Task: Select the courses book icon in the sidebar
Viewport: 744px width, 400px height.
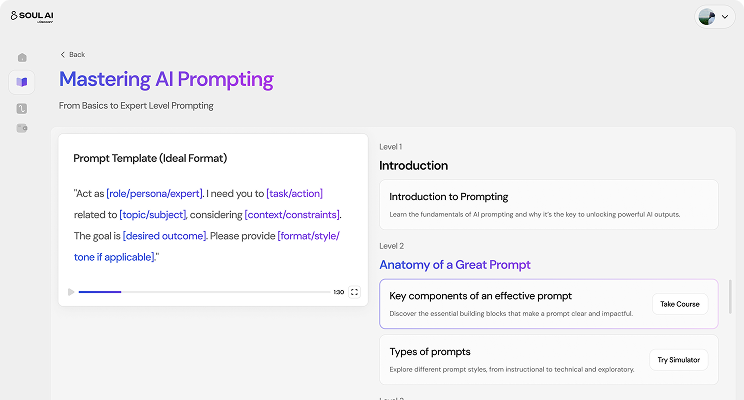Action: click(22, 82)
